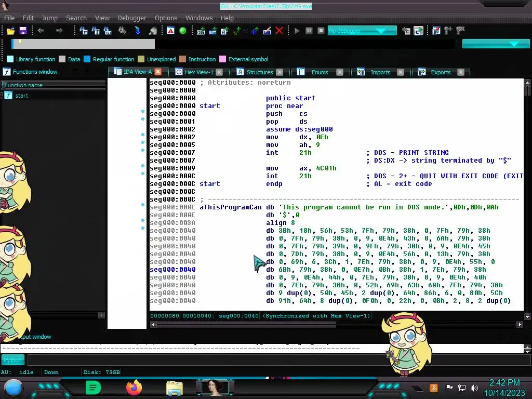532x399 pixels.
Task: Open the Windows menu
Action: 199,18
